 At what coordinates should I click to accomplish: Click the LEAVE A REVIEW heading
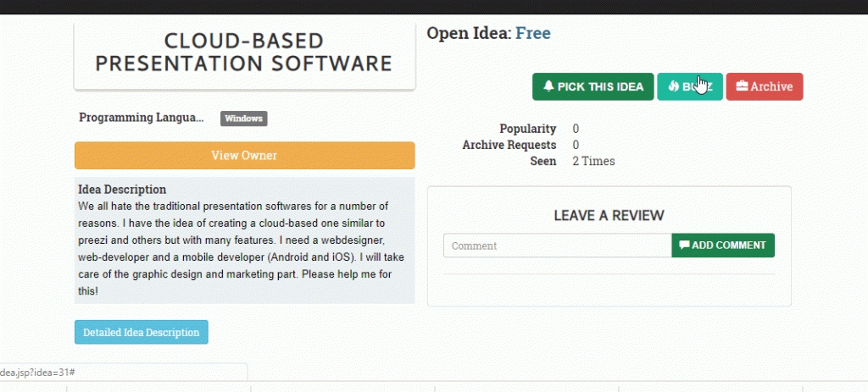[x=609, y=216]
